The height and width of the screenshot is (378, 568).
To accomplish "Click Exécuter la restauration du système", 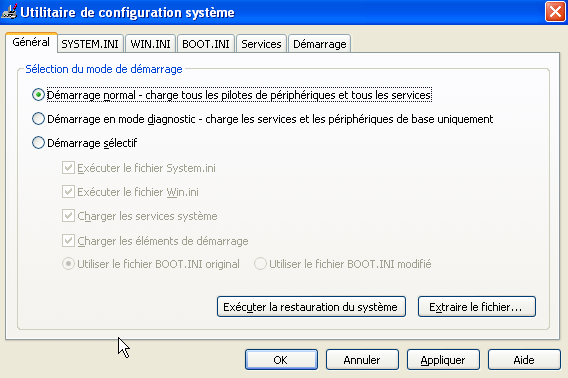I will coord(311,307).
